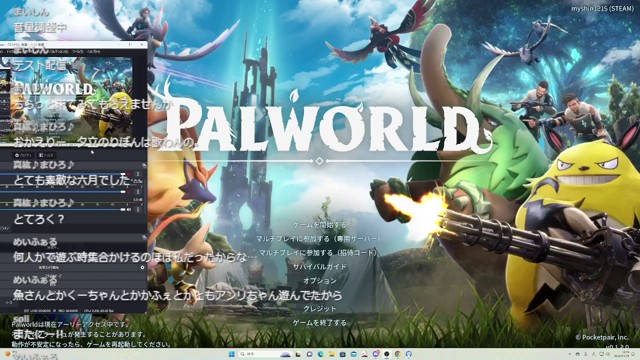Open the OBS Studio taskbar icon
This screenshot has height=360, width=640.
pyautogui.click(x=387, y=354)
